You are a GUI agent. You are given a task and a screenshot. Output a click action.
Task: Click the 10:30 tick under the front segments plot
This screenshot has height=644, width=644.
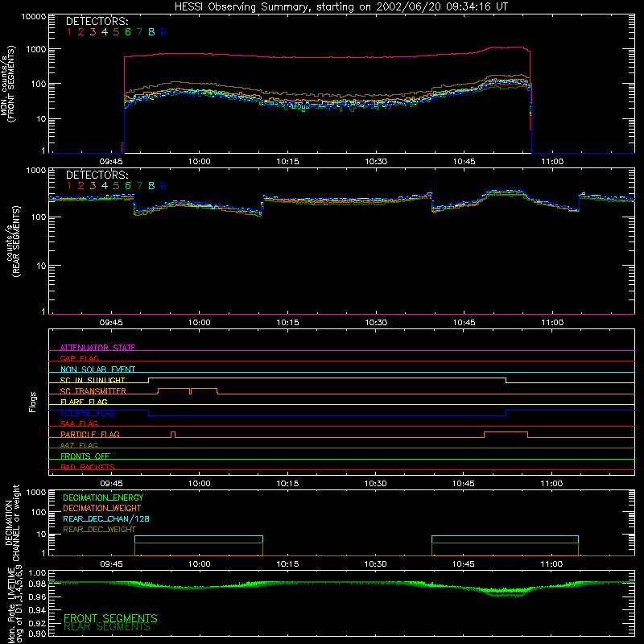coord(376,162)
